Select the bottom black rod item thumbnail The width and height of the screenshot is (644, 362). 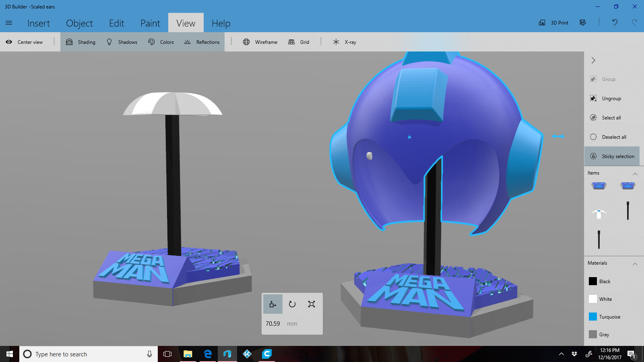(x=599, y=240)
